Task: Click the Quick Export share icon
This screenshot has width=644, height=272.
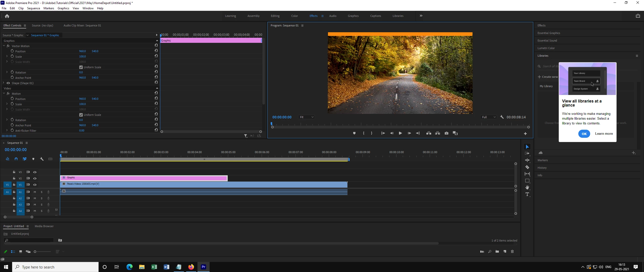Action: click(x=638, y=16)
